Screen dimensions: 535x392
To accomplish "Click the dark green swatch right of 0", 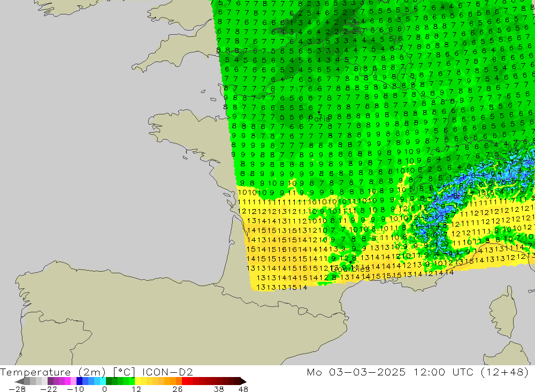I will 109,381.
